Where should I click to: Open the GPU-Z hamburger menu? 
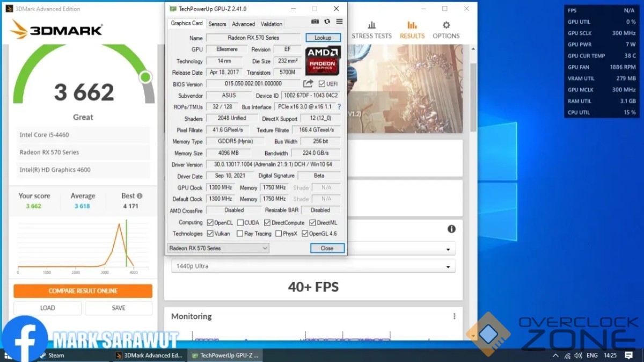point(339,21)
